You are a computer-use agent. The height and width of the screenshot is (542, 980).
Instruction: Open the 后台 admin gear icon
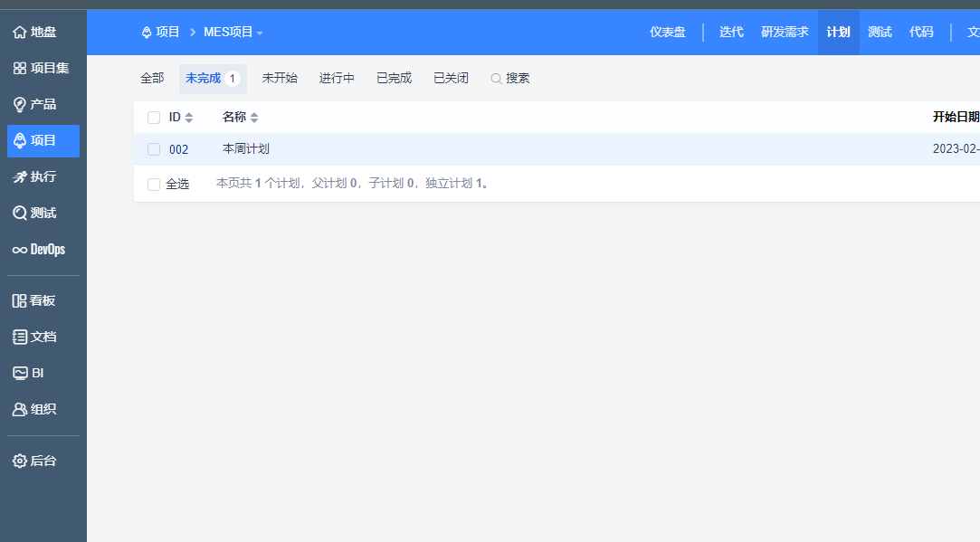[19, 461]
